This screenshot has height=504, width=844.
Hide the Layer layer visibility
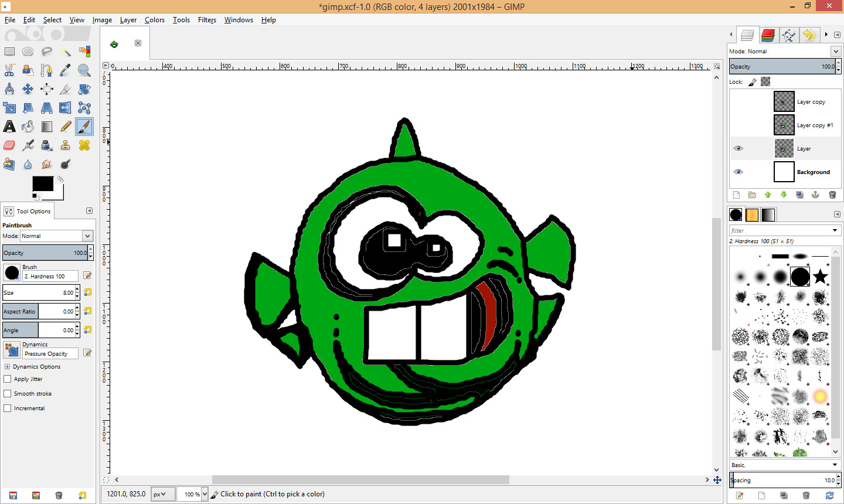click(x=738, y=148)
